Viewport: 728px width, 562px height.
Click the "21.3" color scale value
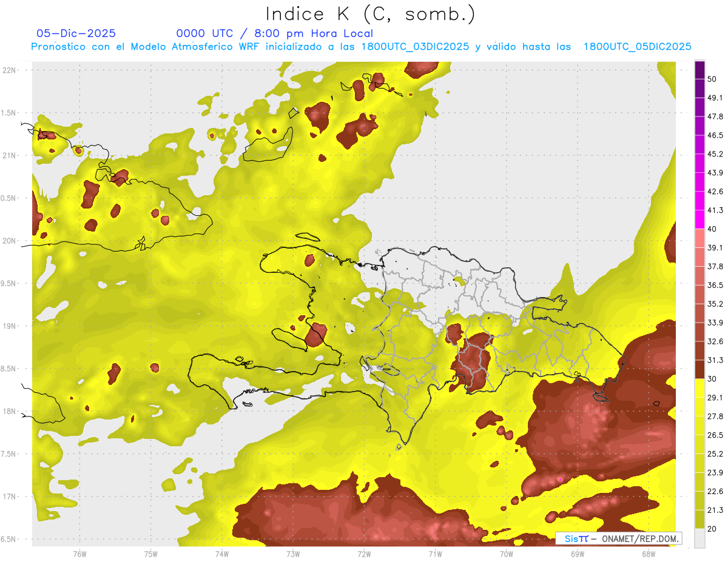pos(715,510)
